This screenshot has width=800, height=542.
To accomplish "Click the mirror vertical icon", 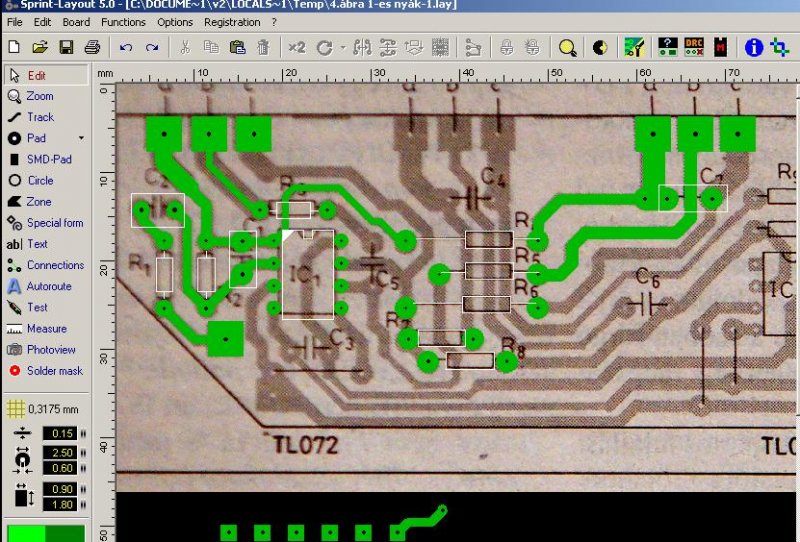I will coord(388,47).
